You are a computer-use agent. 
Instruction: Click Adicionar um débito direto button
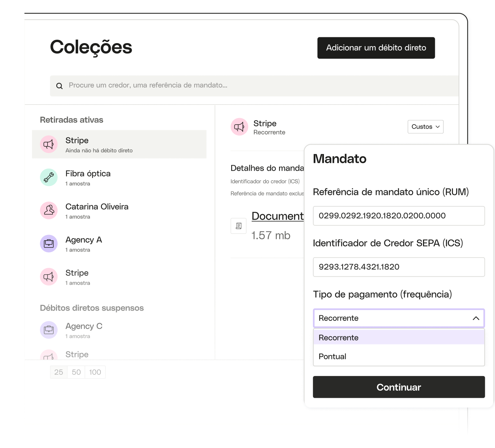coord(376,48)
